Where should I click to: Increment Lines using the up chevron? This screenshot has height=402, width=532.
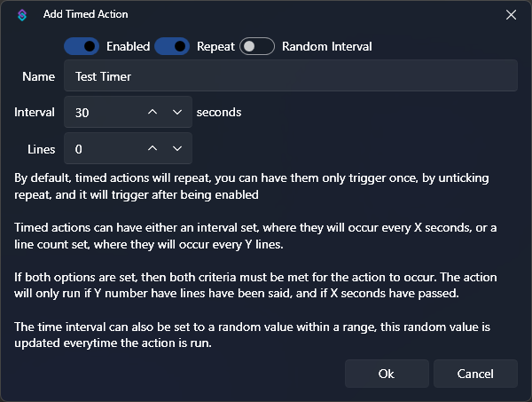pyautogui.click(x=152, y=149)
